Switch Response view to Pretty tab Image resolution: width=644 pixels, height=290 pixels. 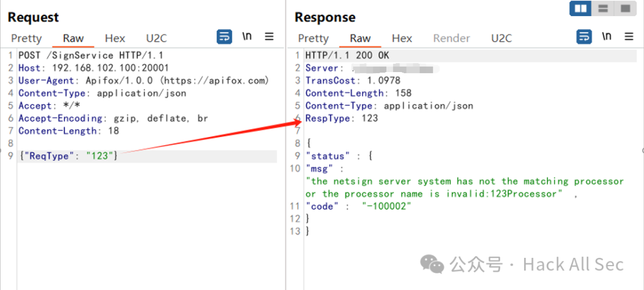point(314,39)
